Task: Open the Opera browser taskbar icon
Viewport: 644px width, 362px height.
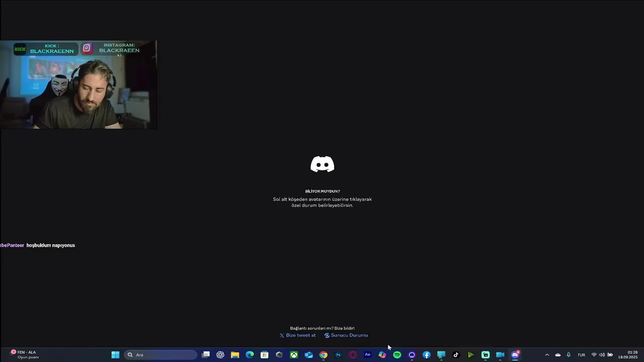Action: click(353, 355)
